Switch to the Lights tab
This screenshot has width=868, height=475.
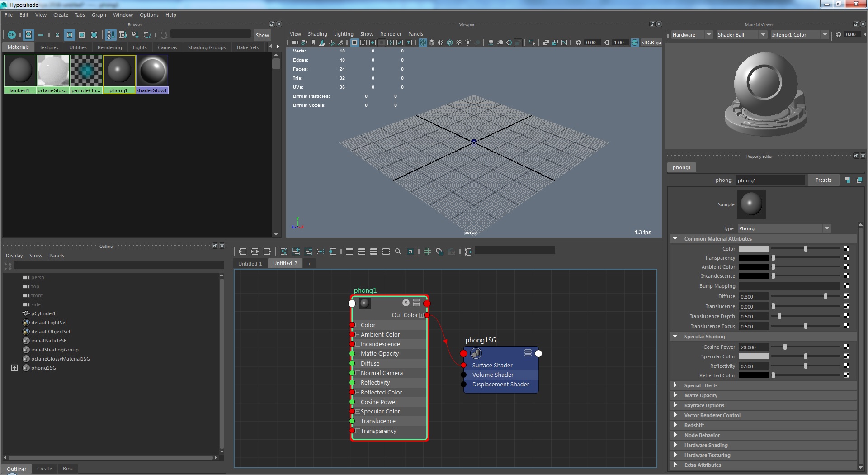click(140, 47)
